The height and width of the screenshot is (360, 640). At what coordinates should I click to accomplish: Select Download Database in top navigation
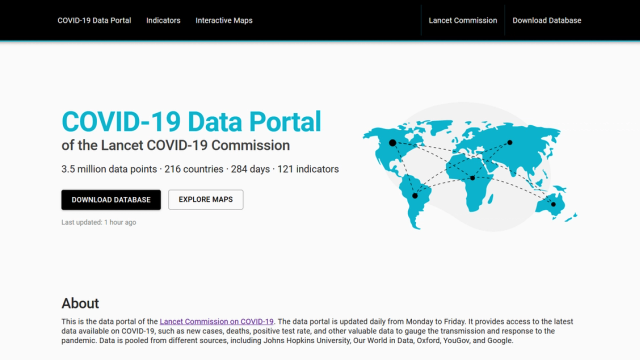coord(547,20)
